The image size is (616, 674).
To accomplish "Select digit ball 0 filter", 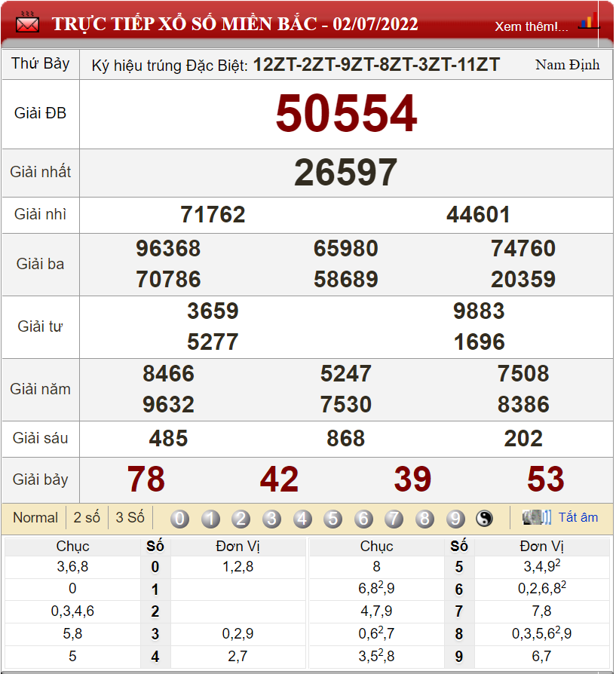I will point(179,519).
